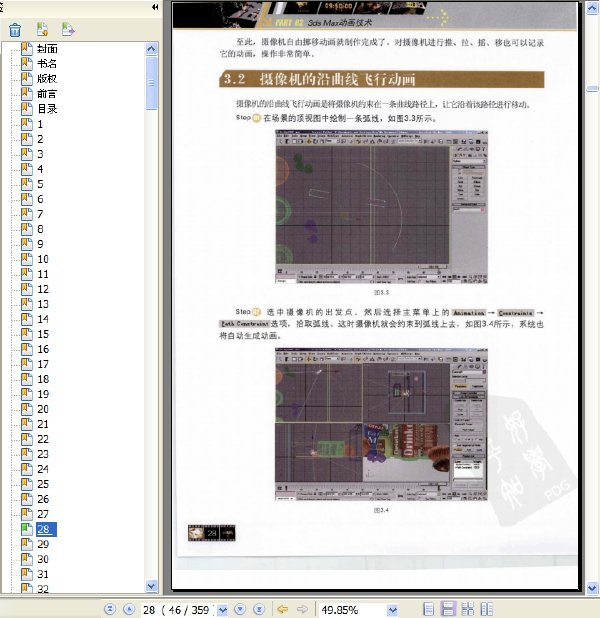This screenshot has height=618, width=600.
Task: Open bookmark 封面
Action: pos(47,48)
